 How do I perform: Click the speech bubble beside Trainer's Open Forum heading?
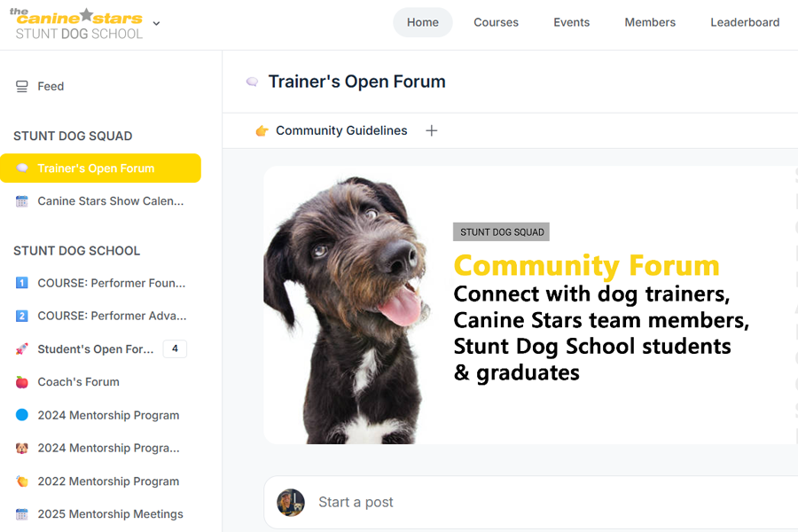point(252,81)
